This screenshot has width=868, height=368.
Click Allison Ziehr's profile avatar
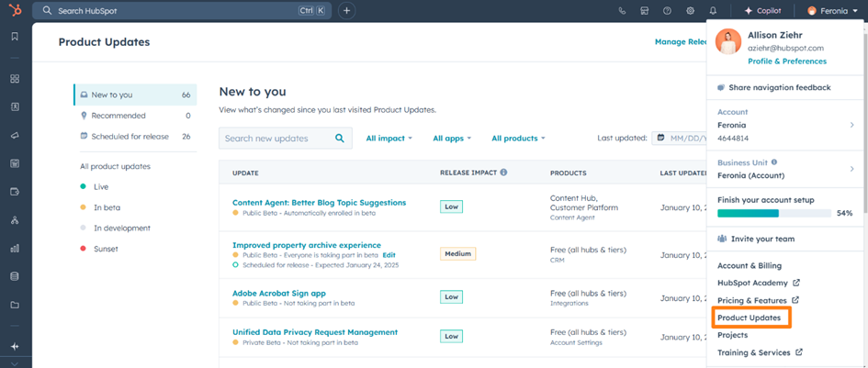pos(728,41)
